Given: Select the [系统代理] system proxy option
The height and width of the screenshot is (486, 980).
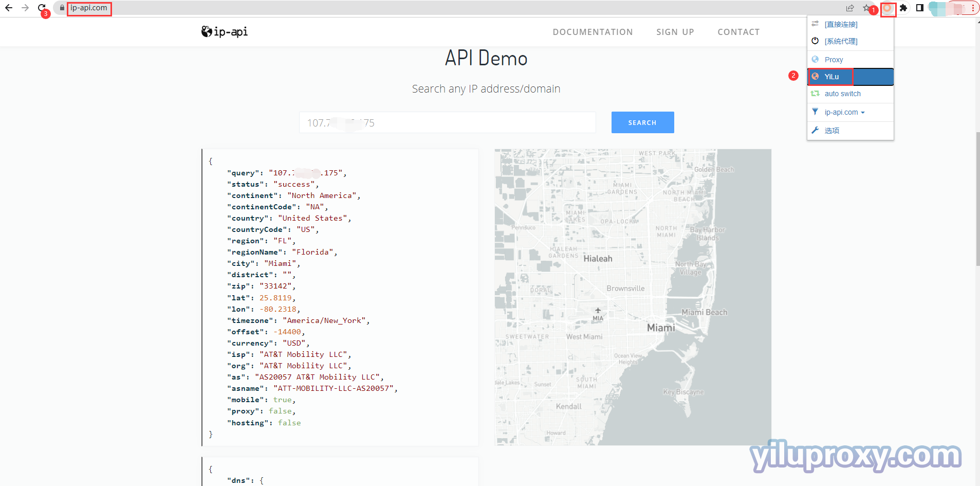Looking at the screenshot, I should [850, 41].
